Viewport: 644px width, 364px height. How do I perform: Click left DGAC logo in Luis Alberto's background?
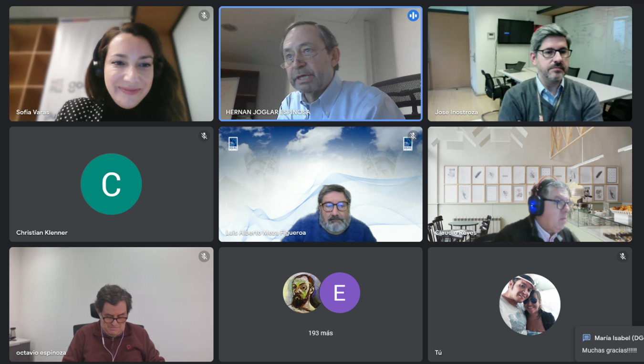[233, 144]
